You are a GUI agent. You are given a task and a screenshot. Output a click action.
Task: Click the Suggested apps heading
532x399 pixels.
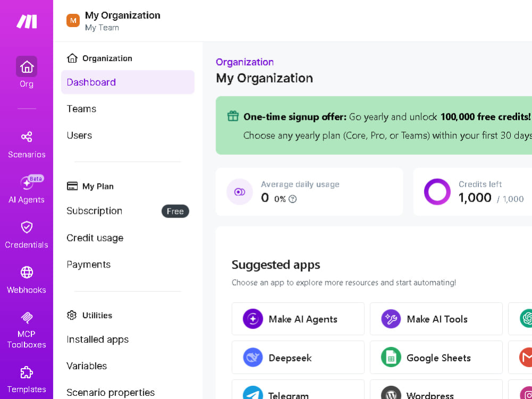pyautogui.click(x=276, y=264)
